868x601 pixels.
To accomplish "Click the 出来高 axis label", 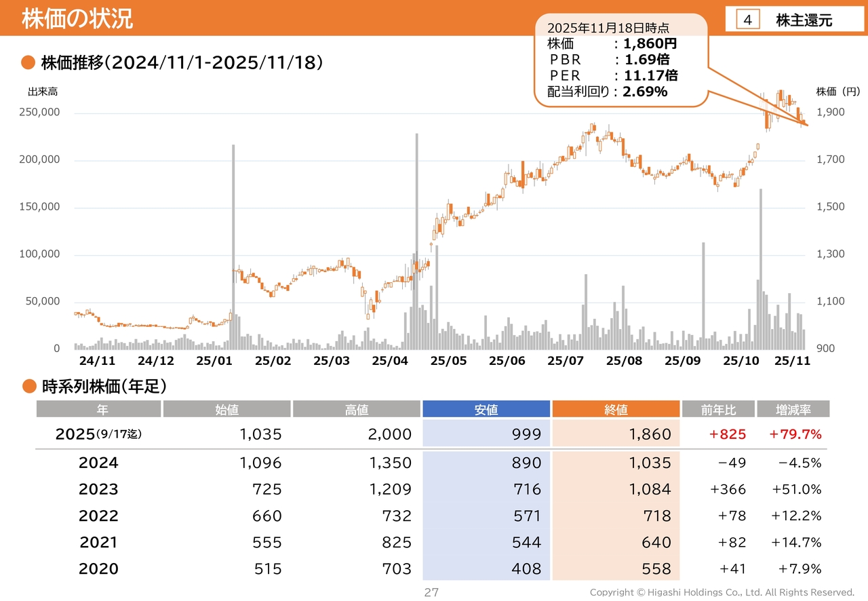I will click(43, 92).
